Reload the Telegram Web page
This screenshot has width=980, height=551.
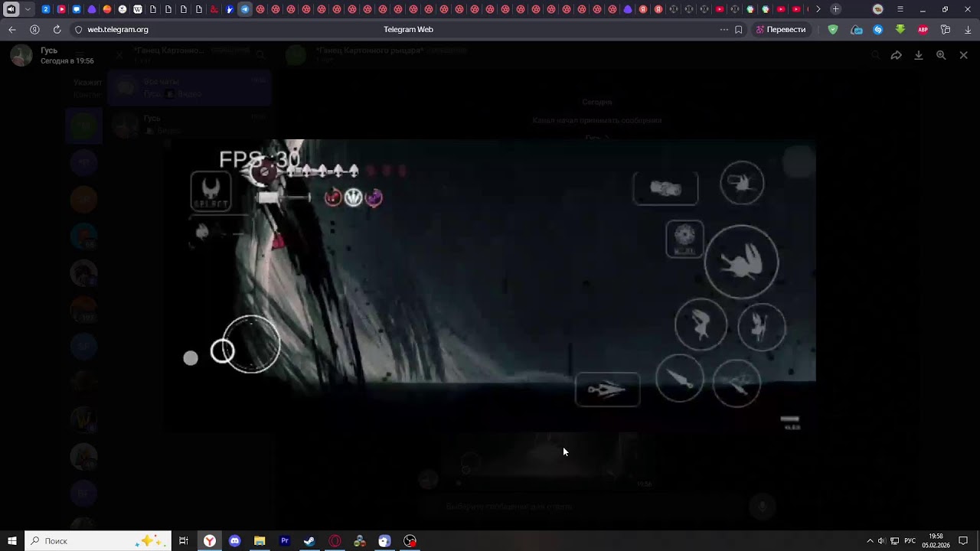pyautogui.click(x=57, y=30)
